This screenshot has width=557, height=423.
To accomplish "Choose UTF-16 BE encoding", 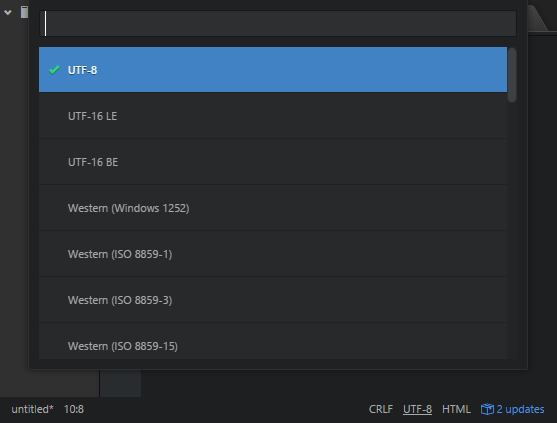I will pyautogui.click(x=273, y=162).
